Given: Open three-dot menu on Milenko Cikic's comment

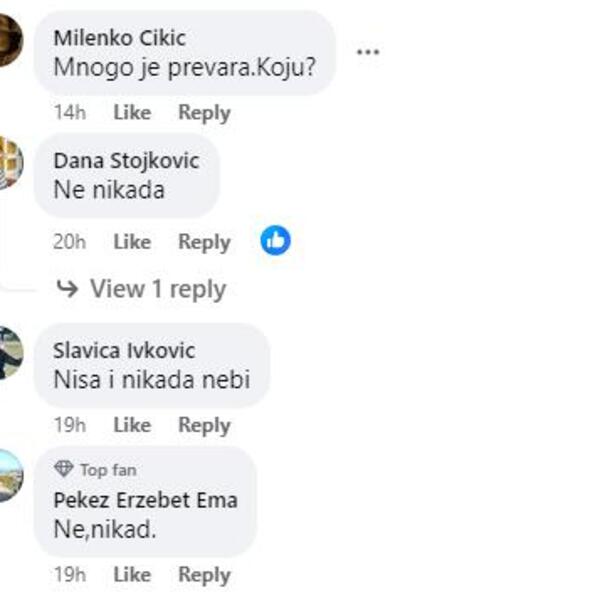Looking at the screenshot, I should 368,52.
